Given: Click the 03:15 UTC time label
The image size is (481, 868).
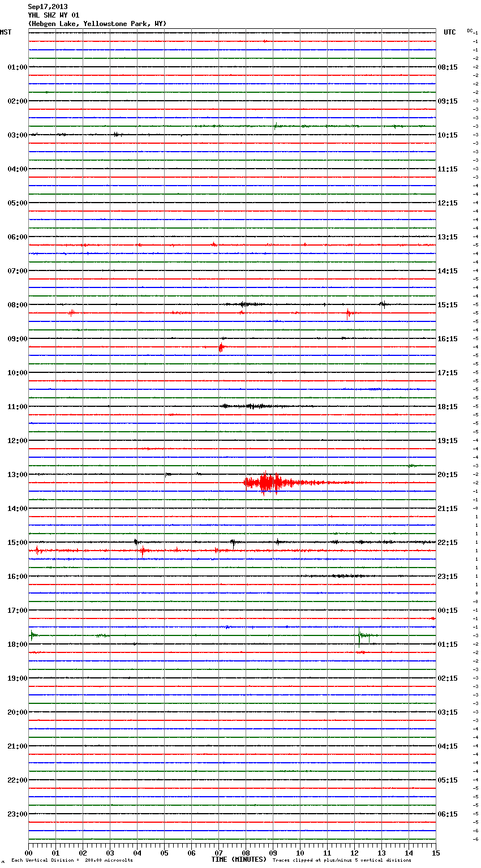Looking at the screenshot, I should 448,712.
